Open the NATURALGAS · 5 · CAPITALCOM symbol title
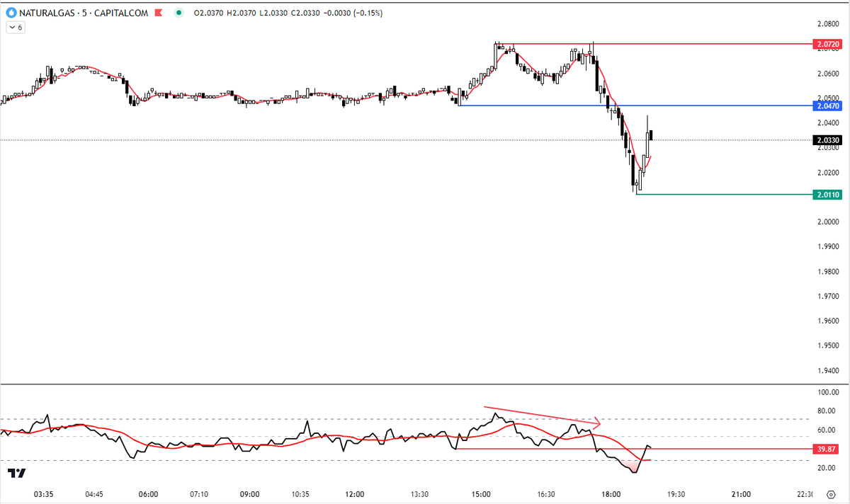 click(84, 12)
